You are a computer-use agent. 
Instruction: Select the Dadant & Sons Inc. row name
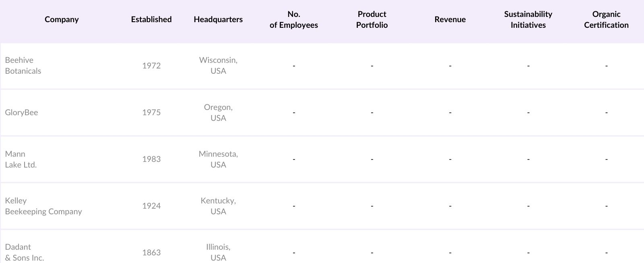(x=25, y=253)
